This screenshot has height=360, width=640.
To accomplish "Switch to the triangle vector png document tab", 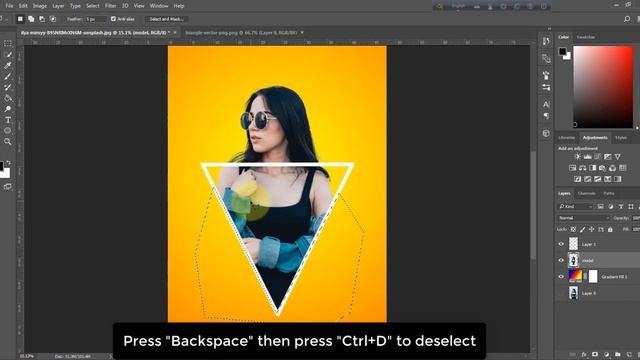I will click(241, 32).
